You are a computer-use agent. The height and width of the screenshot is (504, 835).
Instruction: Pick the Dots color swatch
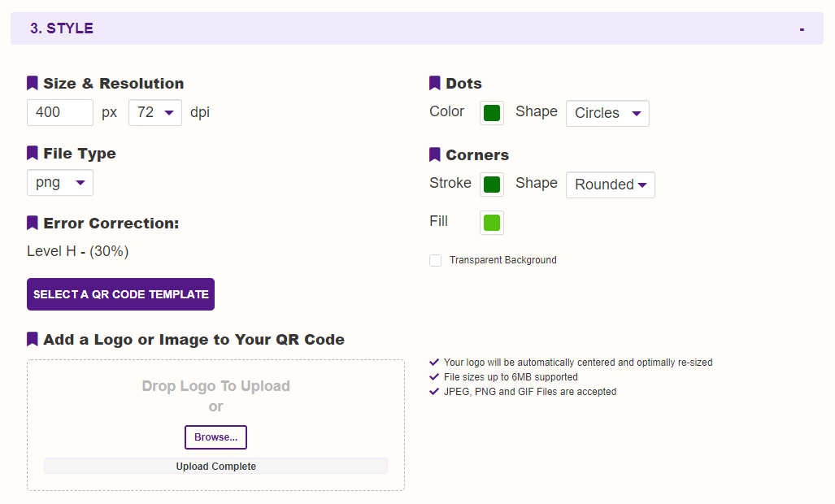click(x=492, y=113)
